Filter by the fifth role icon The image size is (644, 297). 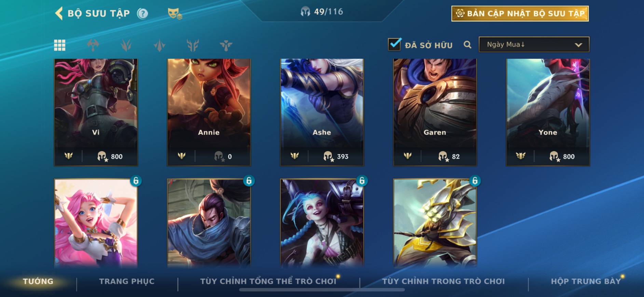pos(226,45)
